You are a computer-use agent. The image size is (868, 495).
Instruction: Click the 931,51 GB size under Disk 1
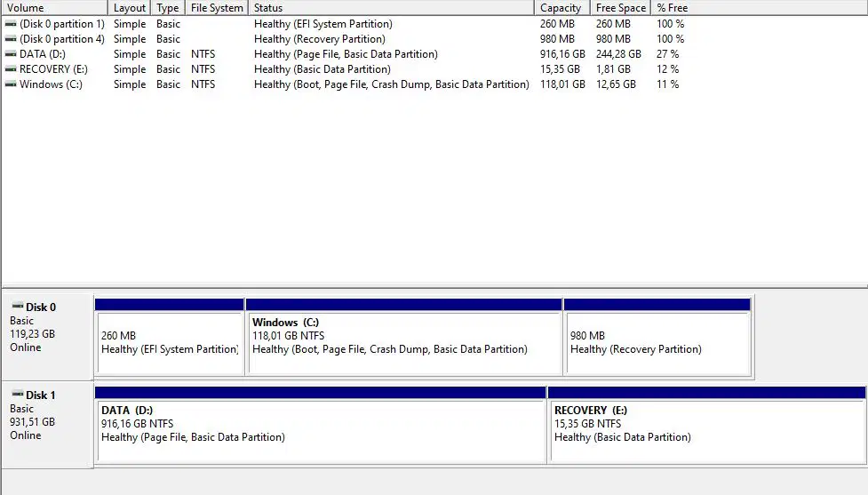(32, 422)
